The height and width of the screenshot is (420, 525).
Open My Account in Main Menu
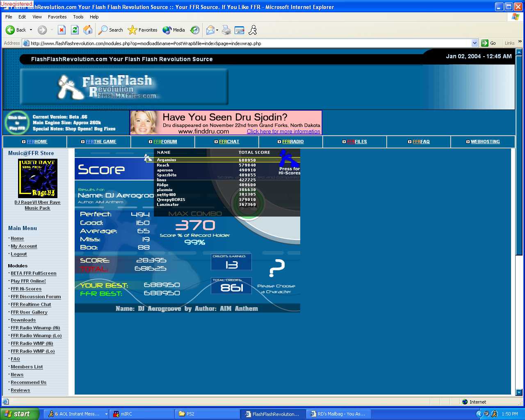24,247
